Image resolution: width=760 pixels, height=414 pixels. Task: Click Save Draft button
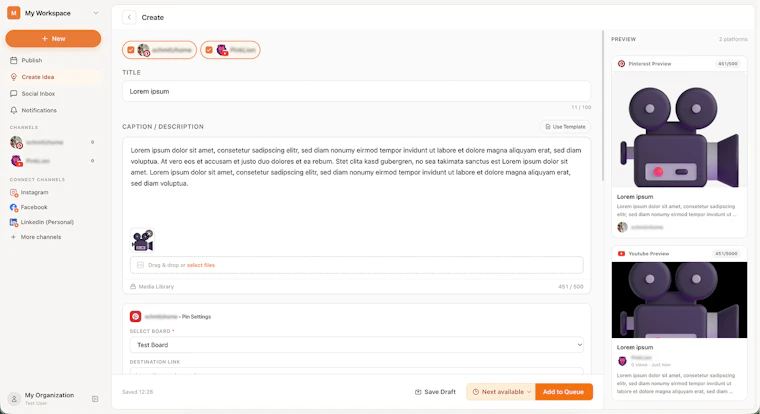coord(435,392)
